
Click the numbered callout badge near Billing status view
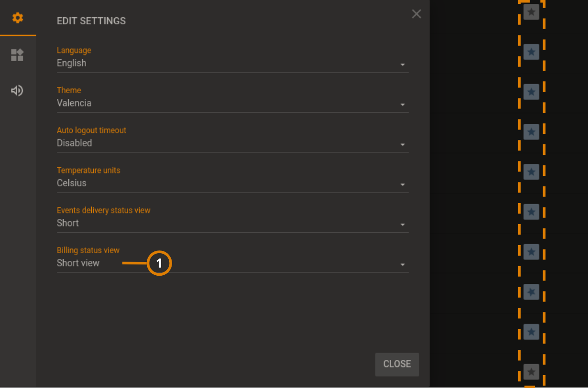pos(159,263)
